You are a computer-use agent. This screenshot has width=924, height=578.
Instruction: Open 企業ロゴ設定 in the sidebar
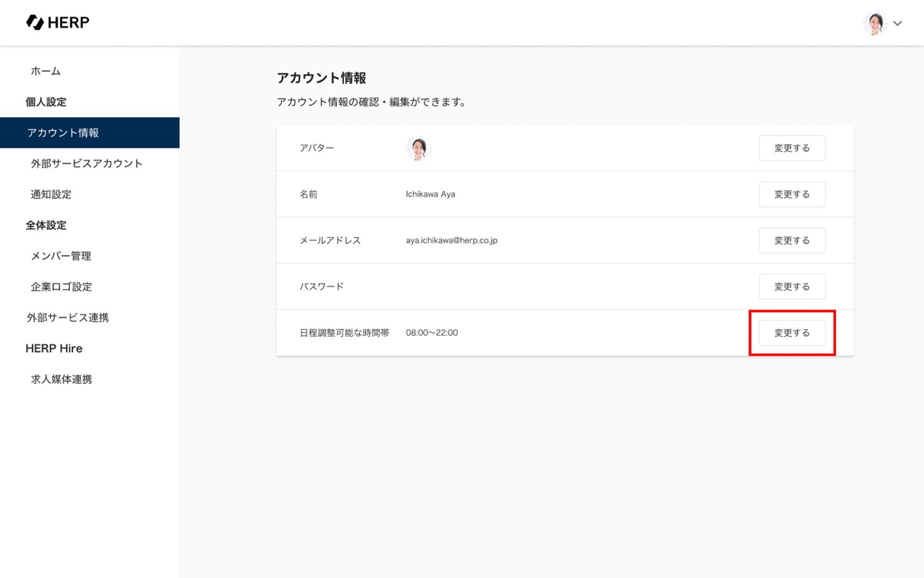coord(61,287)
